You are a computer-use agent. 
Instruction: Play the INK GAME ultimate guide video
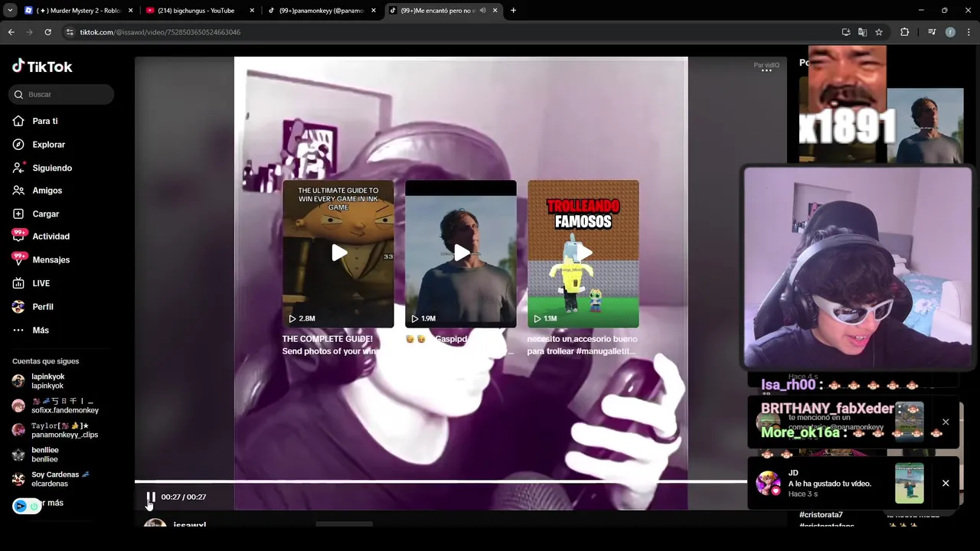(338, 253)
